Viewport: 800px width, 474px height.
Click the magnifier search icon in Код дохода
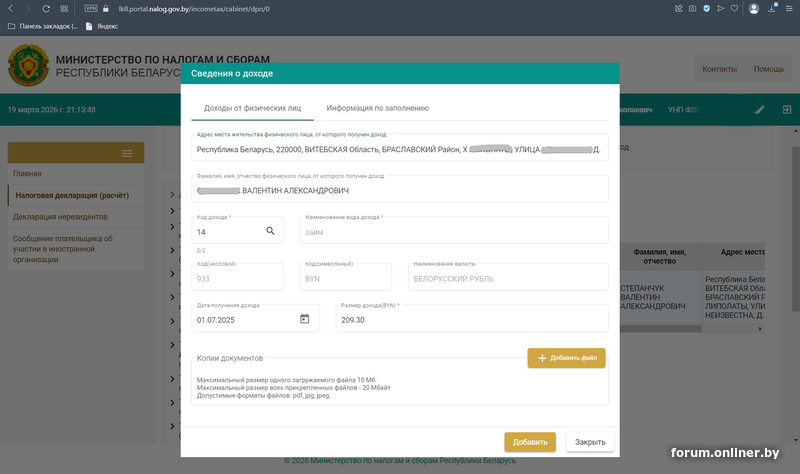point(270,231)
